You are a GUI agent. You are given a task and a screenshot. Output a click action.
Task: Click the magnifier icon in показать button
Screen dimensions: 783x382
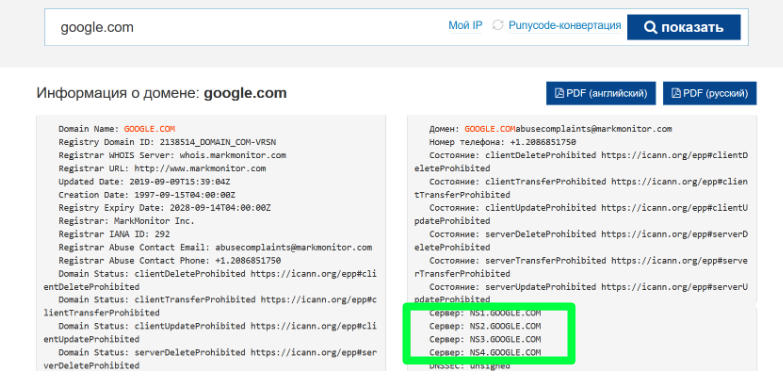[651, 27]
